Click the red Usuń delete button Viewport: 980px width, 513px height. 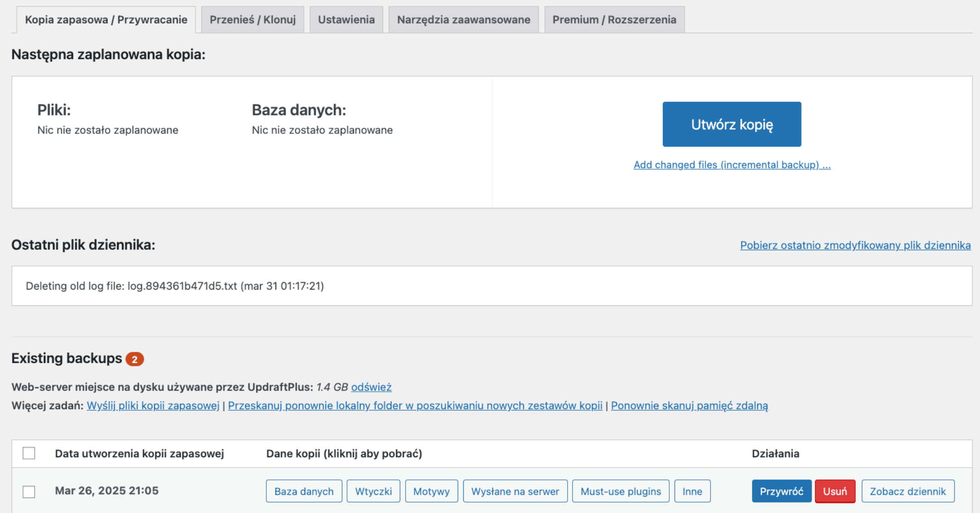(835, 491)
